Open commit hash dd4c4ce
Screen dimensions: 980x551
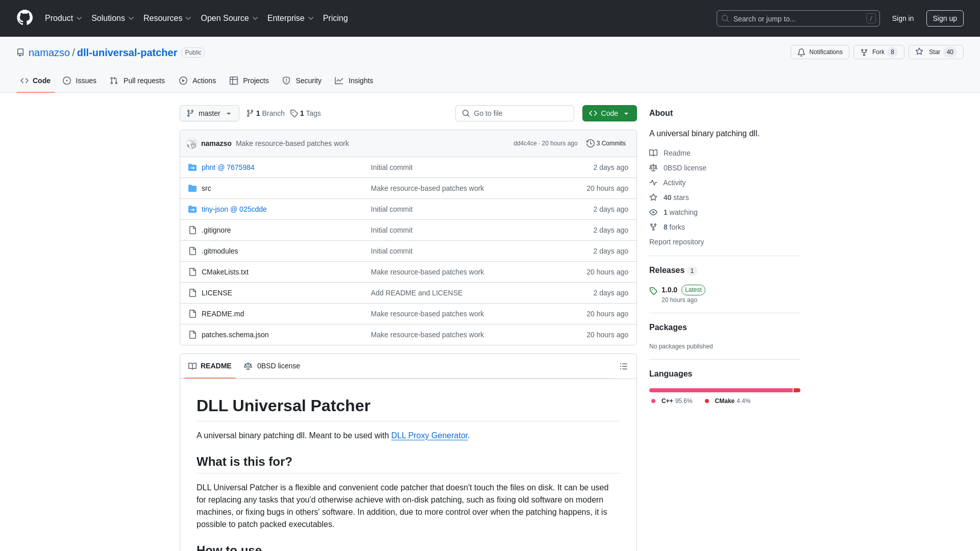point(525,143)
